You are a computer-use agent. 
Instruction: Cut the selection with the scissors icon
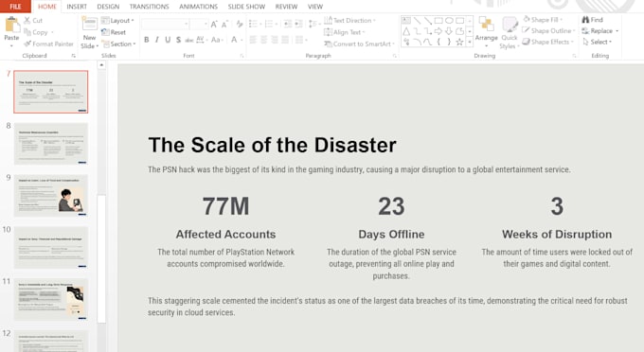pyautogui.click(x=33, y=20)
